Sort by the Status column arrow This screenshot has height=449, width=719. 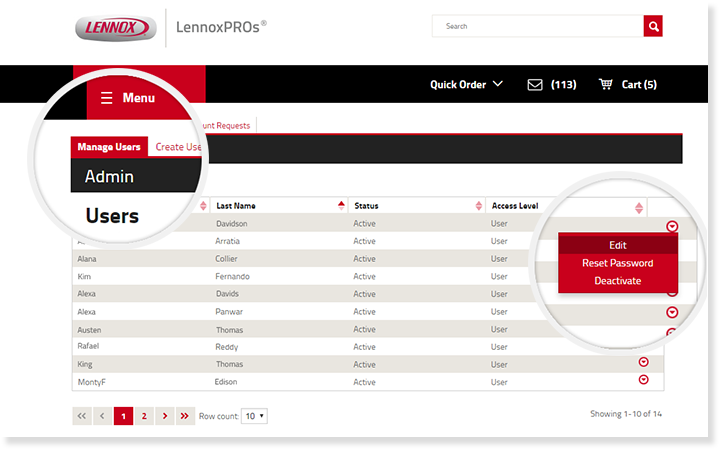[479, 205]
